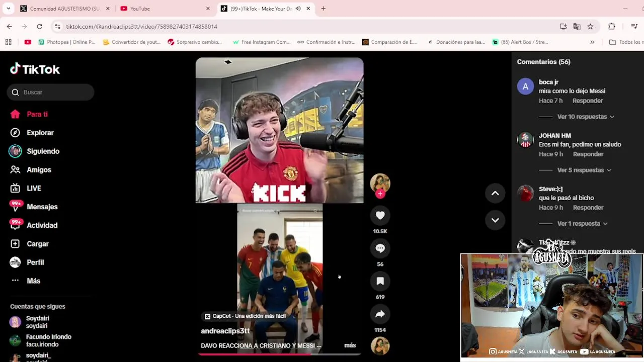Share the video with the arrow icon
Viewport: 644px width, 362px height.
(380, 314)
